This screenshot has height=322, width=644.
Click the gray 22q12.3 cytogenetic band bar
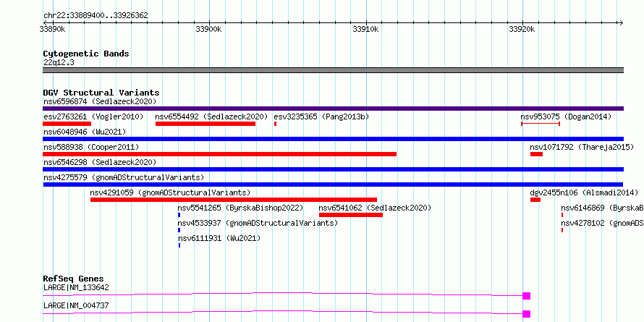pos(333,70)
